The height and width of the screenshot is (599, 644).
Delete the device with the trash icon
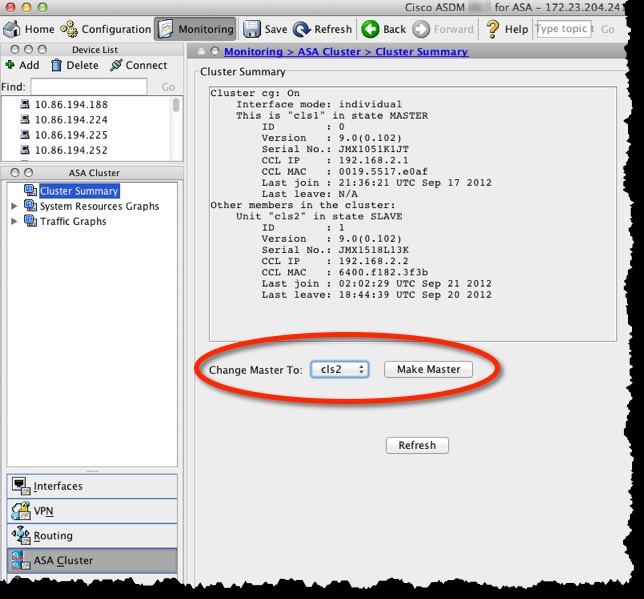click(56, 65)
